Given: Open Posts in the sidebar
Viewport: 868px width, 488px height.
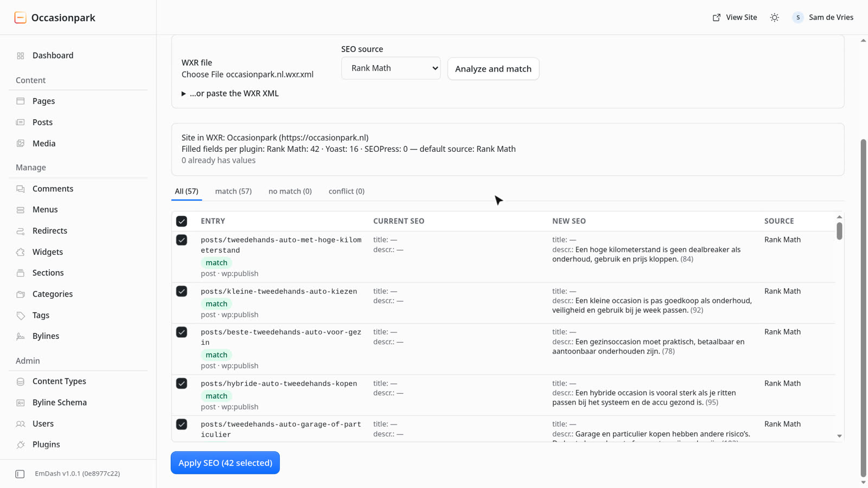Looking at the screenshot, I should pos(78,123).
